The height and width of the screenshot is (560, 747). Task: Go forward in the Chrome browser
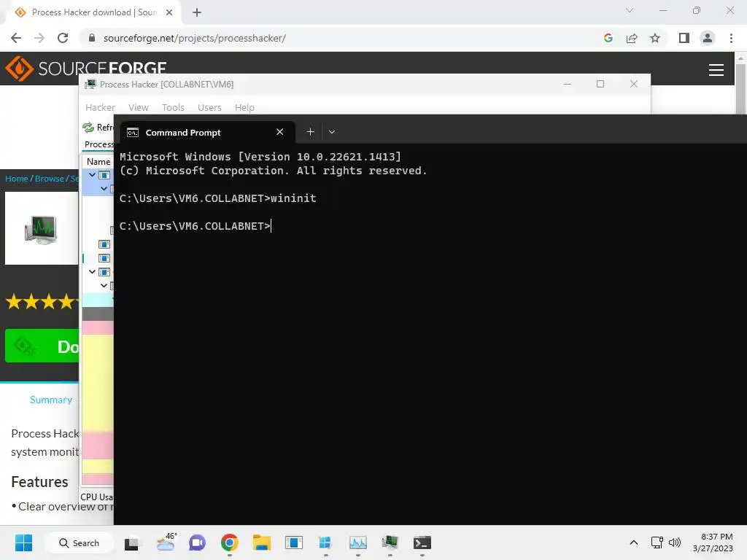pyautogui.click(x=39, y=38)
